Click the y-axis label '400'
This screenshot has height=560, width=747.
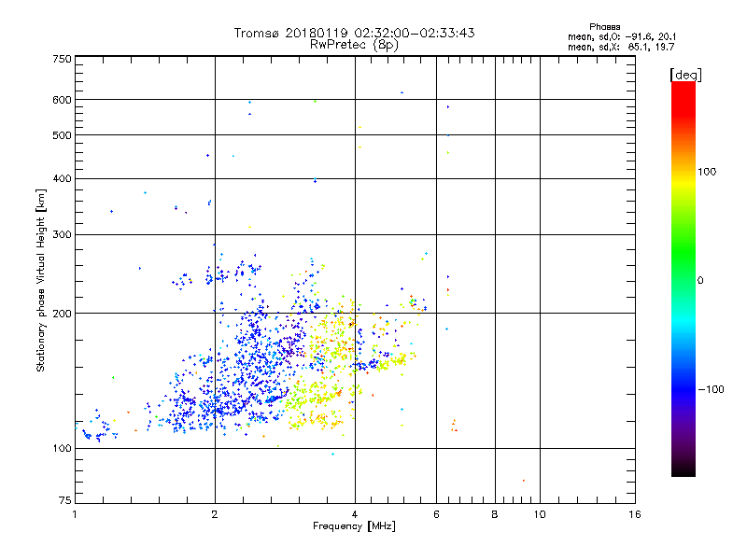[62, 179]
